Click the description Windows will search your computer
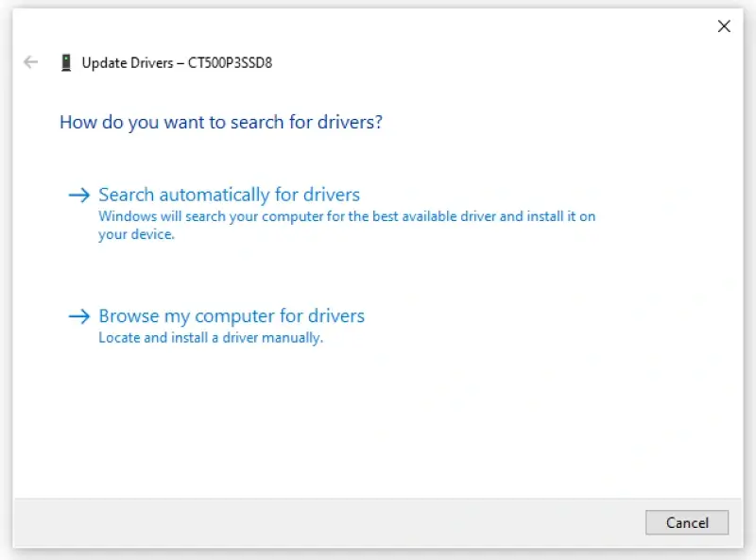The width and height of the screenshot is (756, 560). (348, 216)
